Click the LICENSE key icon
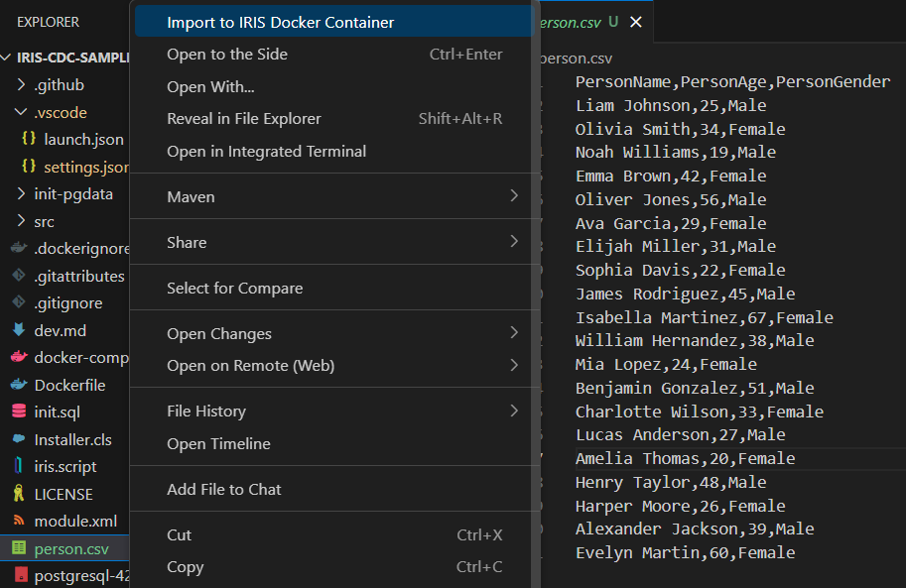Image resolution: width=906 pixels, height=588 pixels. pos(18,494)
